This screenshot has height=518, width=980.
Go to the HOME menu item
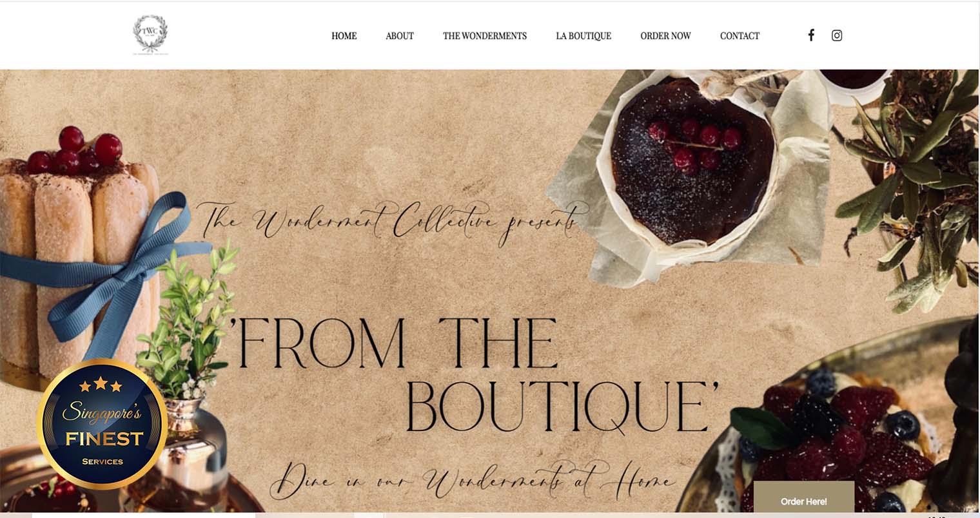(344, 36)
